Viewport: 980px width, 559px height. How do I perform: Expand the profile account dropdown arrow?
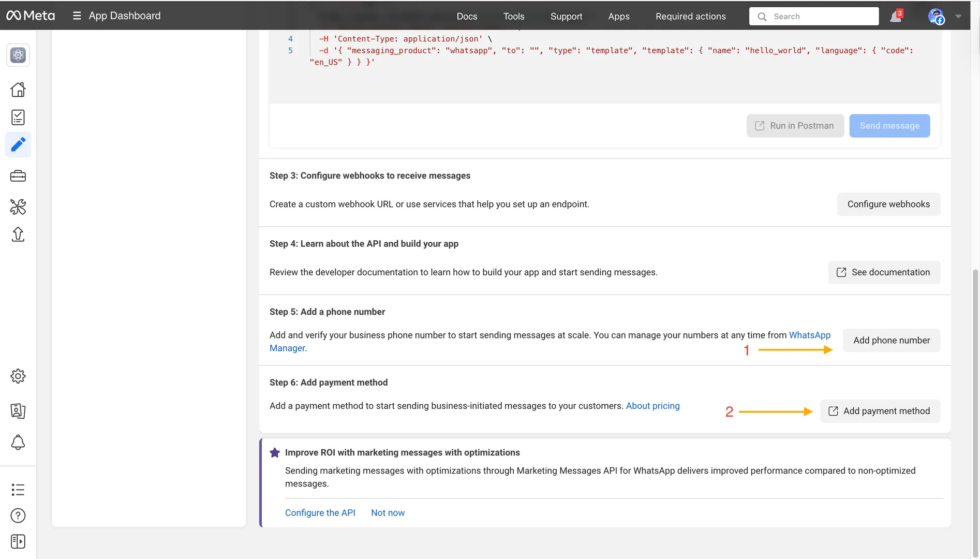click(x=958, y=17)
